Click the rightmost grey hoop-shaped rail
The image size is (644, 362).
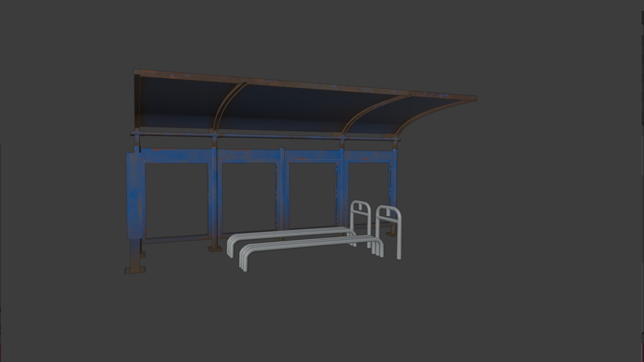(389, 232)
